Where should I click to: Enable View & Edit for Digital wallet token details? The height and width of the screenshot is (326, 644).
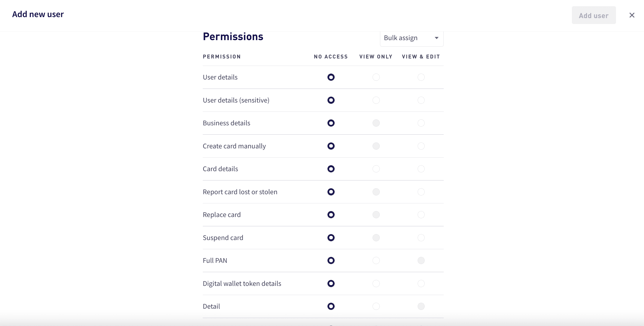point(421,284)
